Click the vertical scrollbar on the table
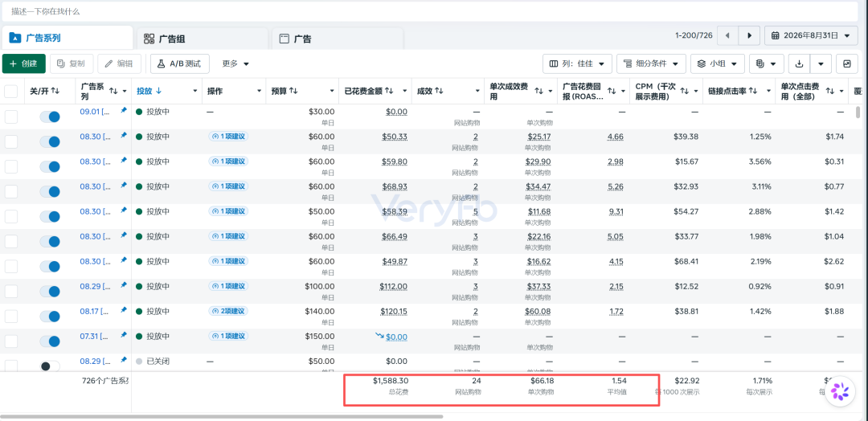868x421 pixels. tap(858, 112)
